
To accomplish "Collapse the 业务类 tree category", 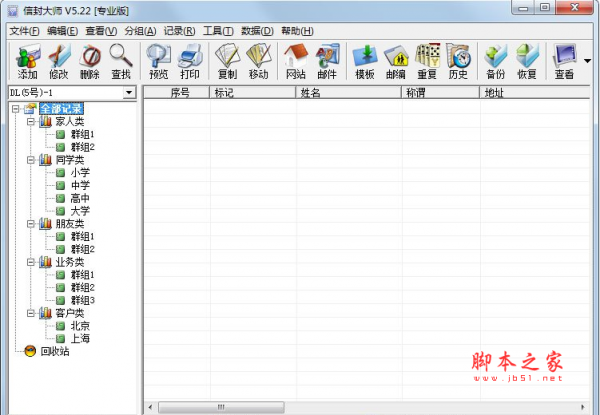I will coord(31,262).
